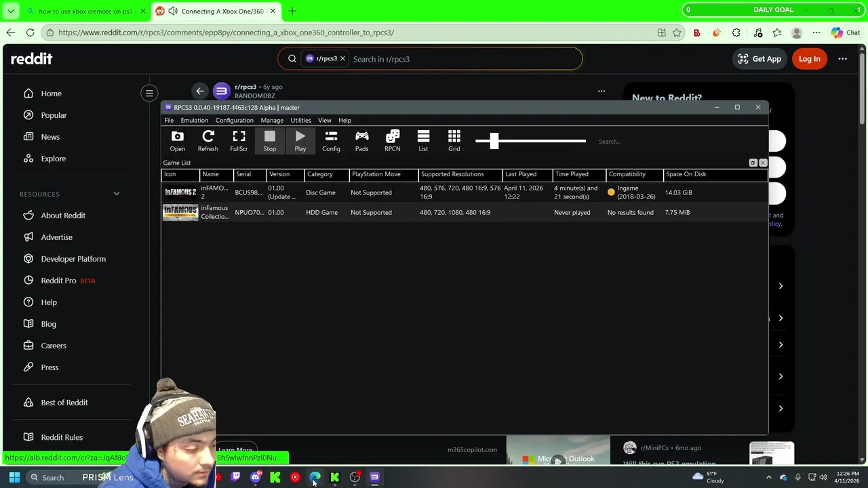Switch RPCS3 to FullScreen mode

pyautogui.click(x=239, y=141)
